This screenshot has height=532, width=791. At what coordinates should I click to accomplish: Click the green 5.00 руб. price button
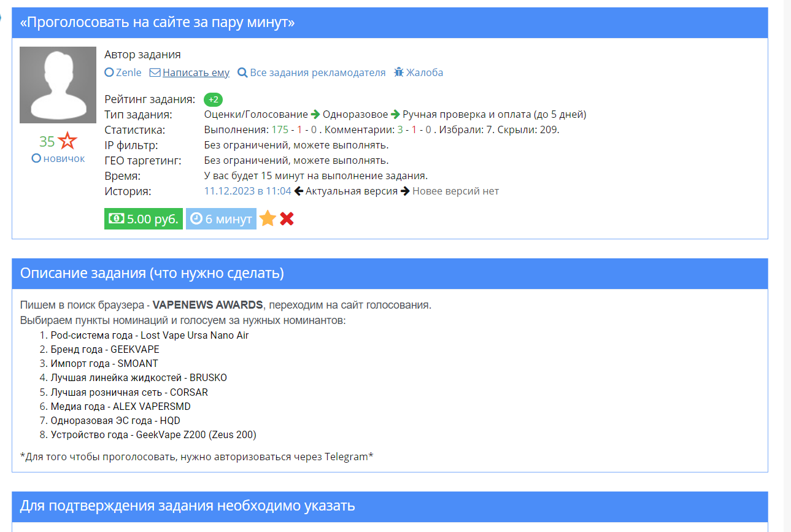(x=144, y=219)
